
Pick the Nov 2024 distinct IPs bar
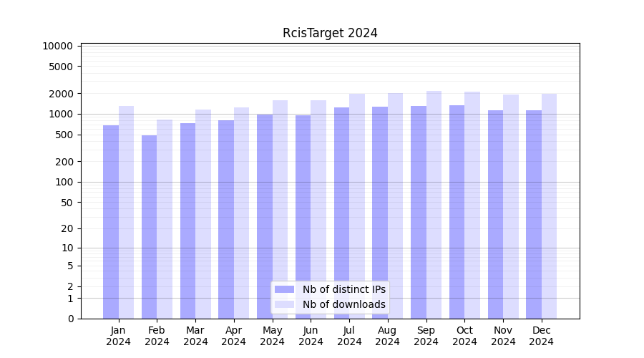click(495, 214)
